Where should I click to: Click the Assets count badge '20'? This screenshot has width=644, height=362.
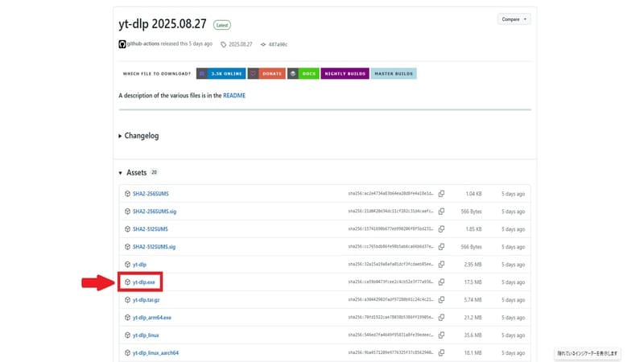[x=154, y=172]
